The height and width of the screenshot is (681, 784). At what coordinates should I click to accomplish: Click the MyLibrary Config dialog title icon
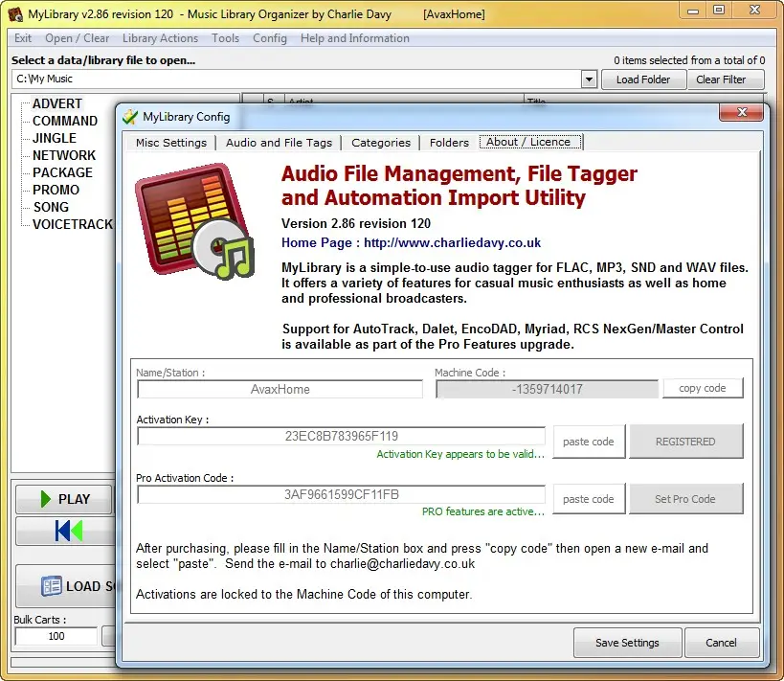click(130, 117)
